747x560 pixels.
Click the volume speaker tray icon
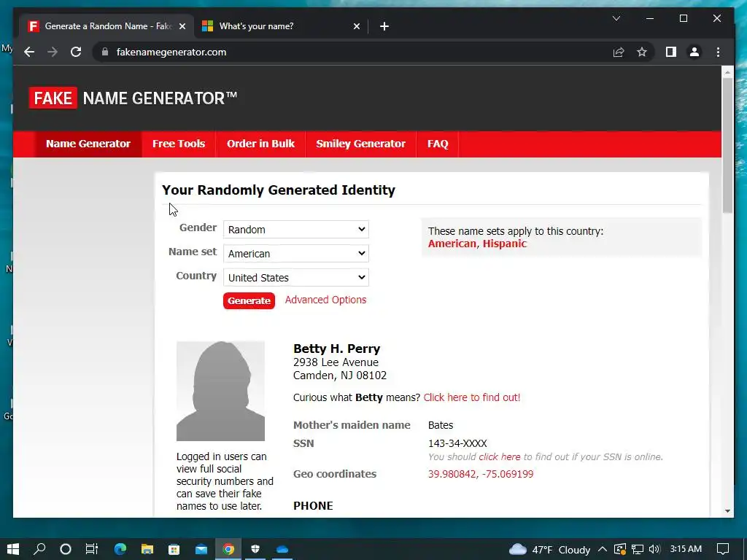click(654, 549)
